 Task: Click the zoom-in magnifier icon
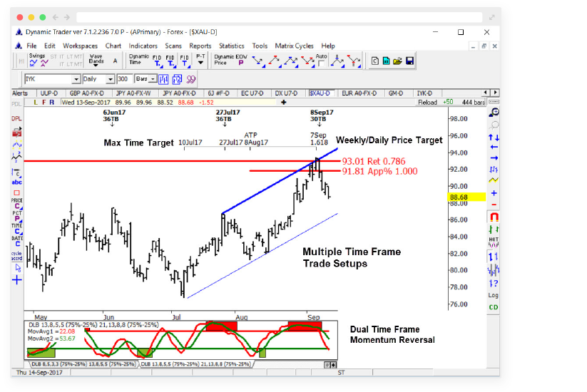[x=493, y=113]
